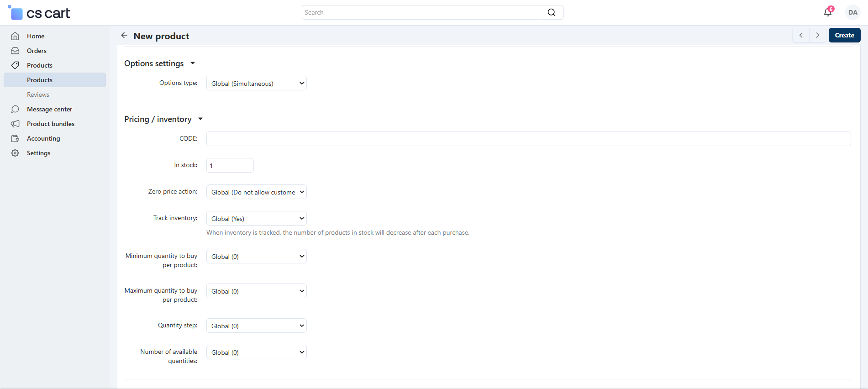Click the Create button
This screenshot has width=868, height=389.
[844, 35]
